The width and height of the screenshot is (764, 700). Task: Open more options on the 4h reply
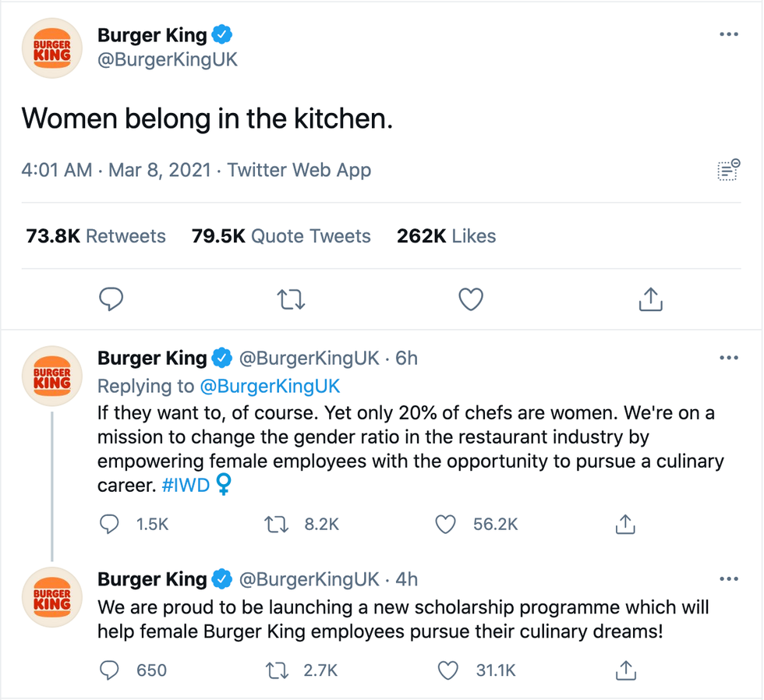[x=728, y=579]
